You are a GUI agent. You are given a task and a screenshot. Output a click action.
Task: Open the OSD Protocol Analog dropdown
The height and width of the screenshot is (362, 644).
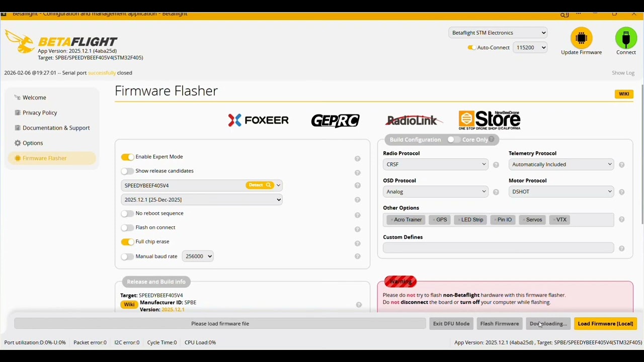435,192
